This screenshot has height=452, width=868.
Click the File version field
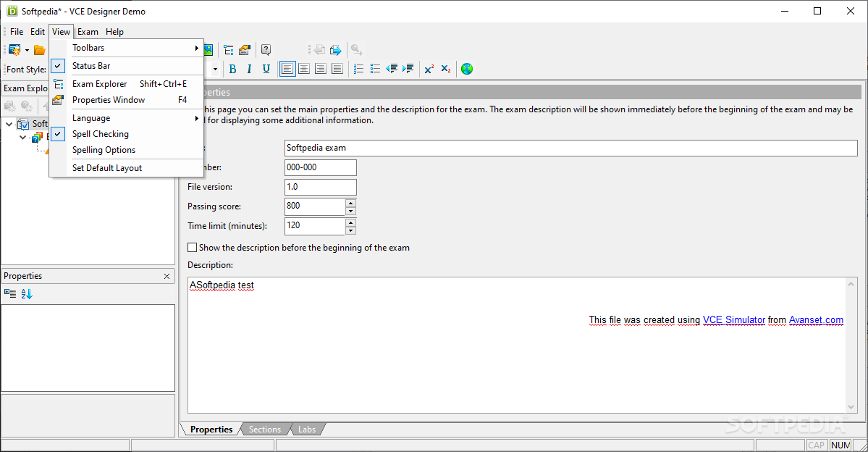pyautogui.click(x=321, y=187)
